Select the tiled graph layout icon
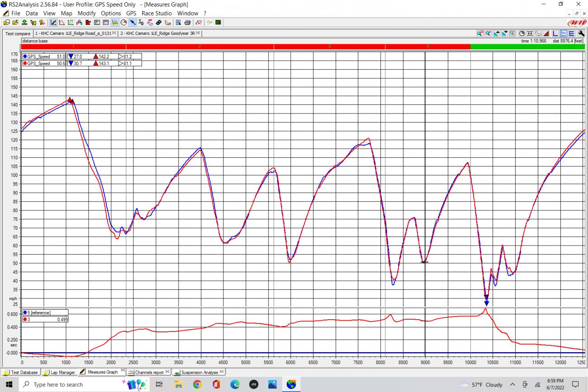The height and width of the screenshot is (392, 588). coord(572,33)
